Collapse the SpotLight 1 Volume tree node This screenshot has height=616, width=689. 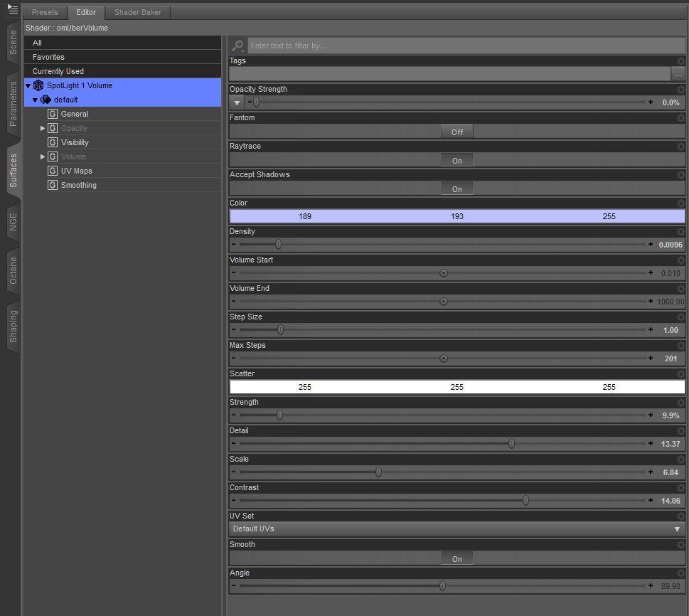pos(28,86)
